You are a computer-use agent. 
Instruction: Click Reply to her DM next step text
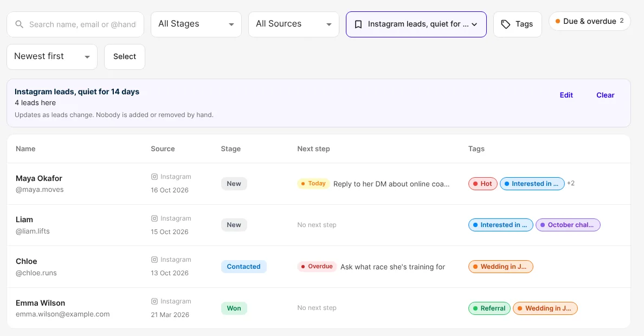click(391, 184)
